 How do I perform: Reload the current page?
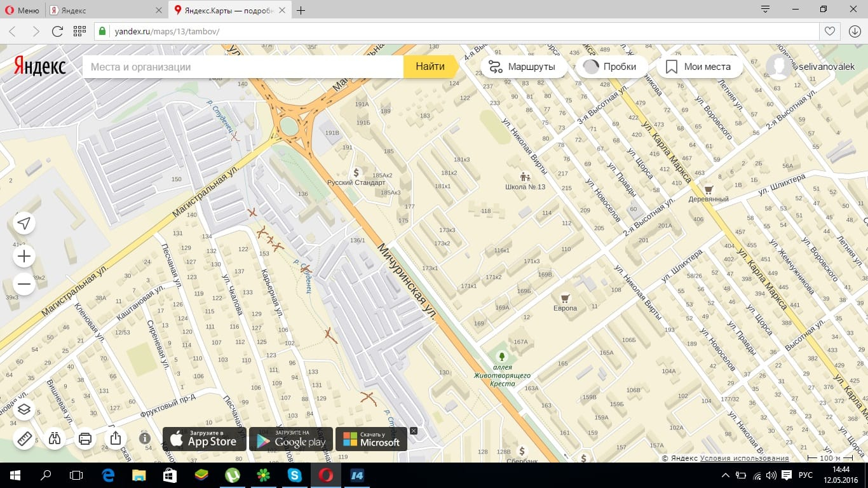pos(57,31)
